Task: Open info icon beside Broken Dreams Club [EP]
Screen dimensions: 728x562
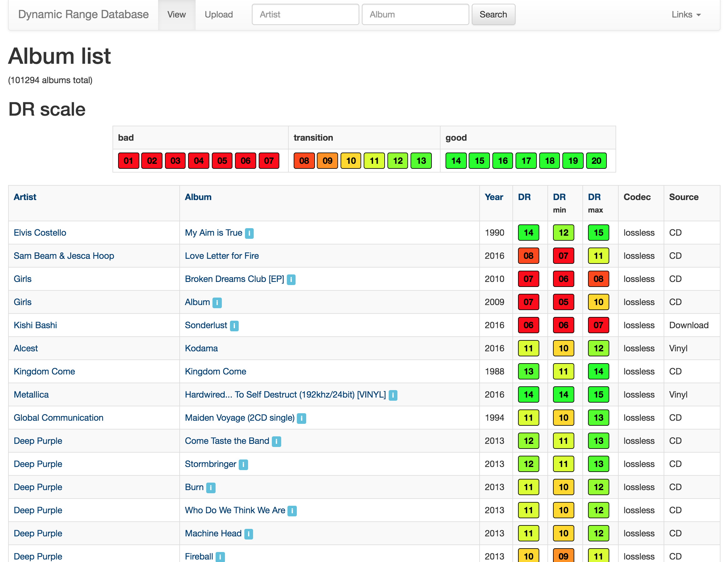Action: [291, 279]
